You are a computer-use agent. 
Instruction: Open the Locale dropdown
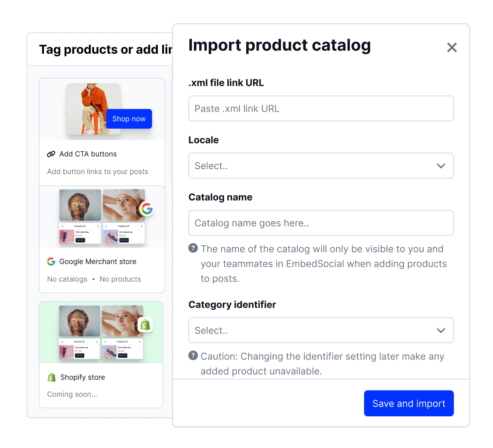pos(321,166)
